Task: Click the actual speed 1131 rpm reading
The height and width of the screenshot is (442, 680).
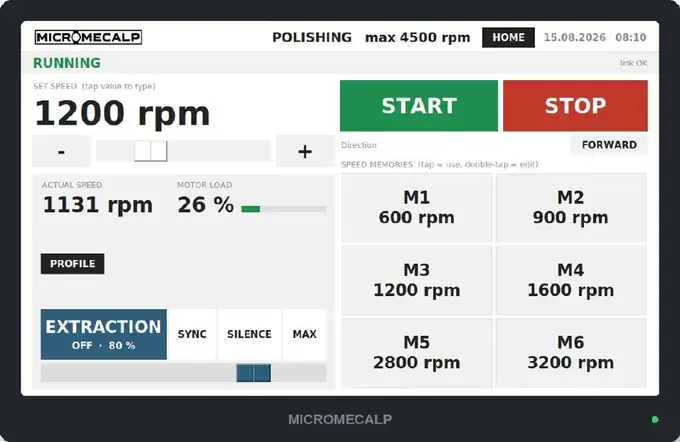Action: (98, 205)
